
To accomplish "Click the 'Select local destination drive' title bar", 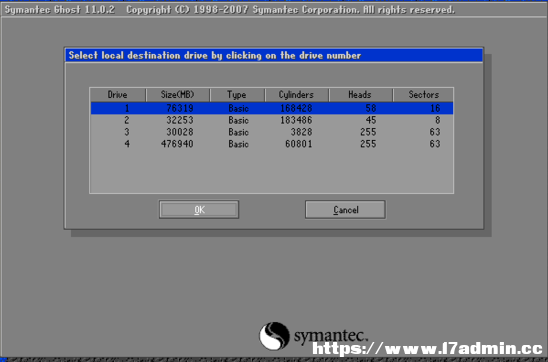I will pyautogui.click(x=274, y=56).
